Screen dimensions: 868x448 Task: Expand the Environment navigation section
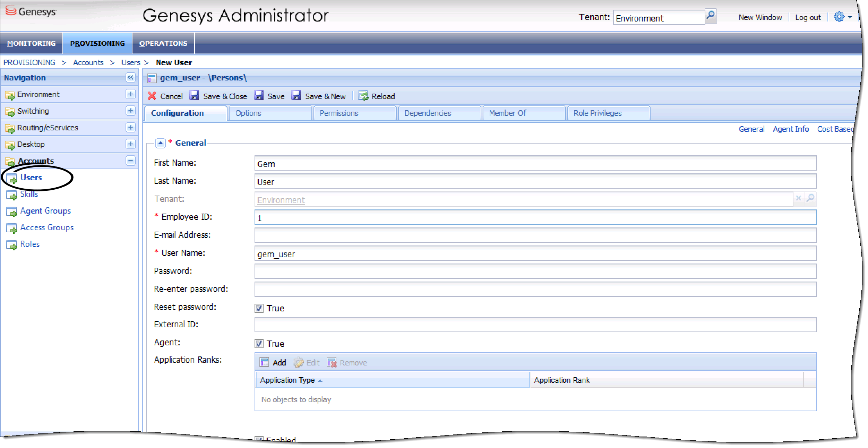pyautogui.click(x=130, y=94)
